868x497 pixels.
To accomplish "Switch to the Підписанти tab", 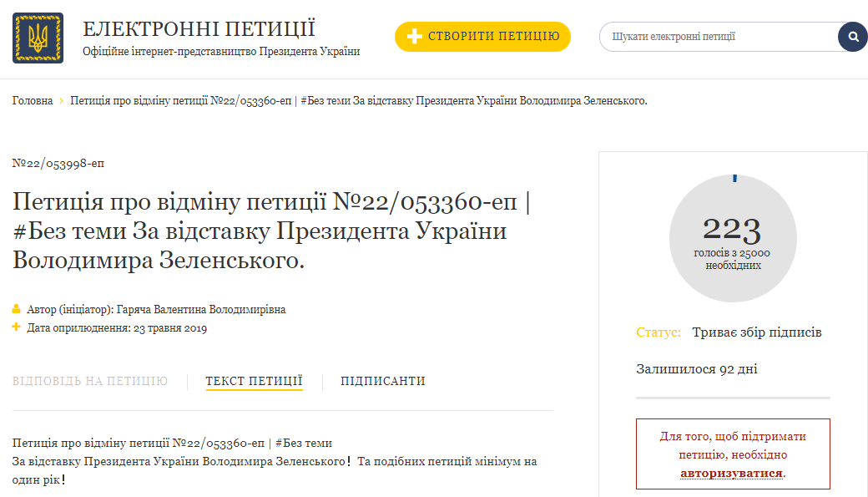I will (383, 381).
